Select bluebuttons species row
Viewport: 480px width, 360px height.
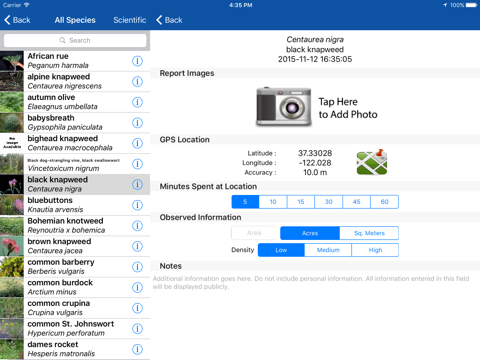[x=75, y=205]
